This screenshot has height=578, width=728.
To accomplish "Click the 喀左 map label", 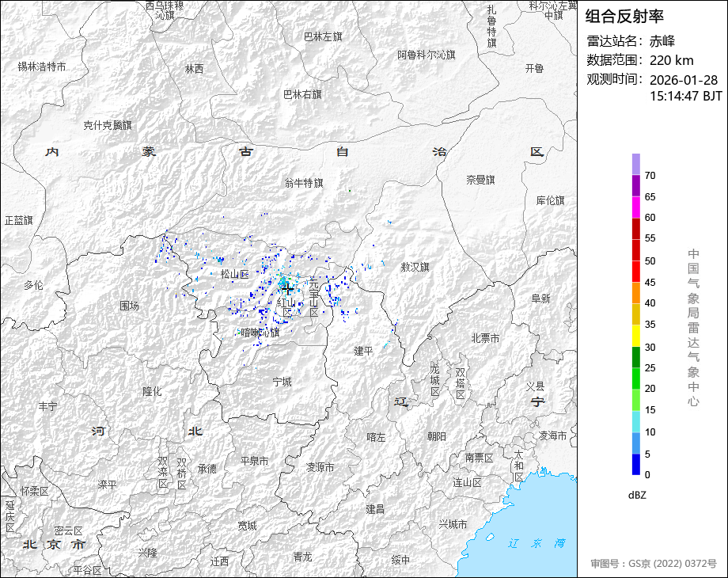I will (x=376, y=437).
